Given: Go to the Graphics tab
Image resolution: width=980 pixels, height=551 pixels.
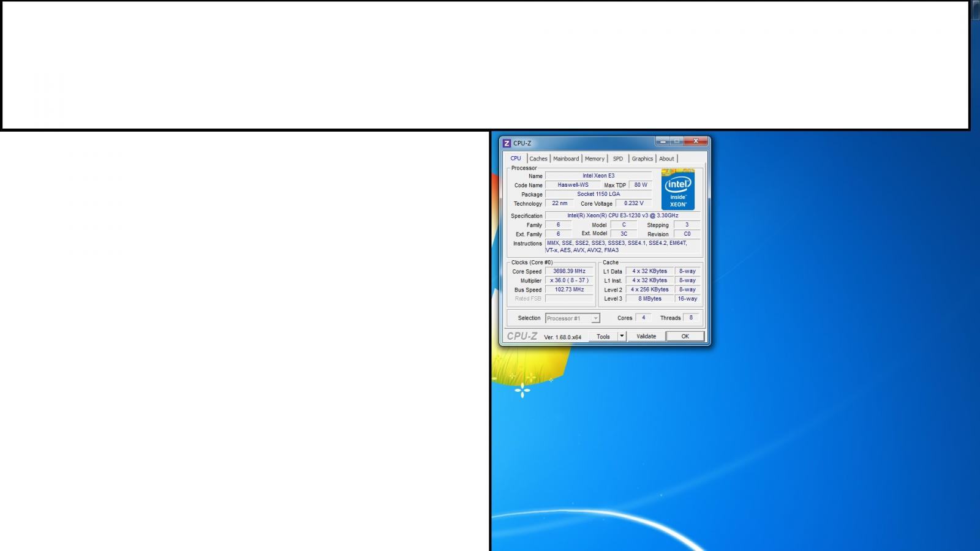Looking at the screenshot, I should 643,159.
